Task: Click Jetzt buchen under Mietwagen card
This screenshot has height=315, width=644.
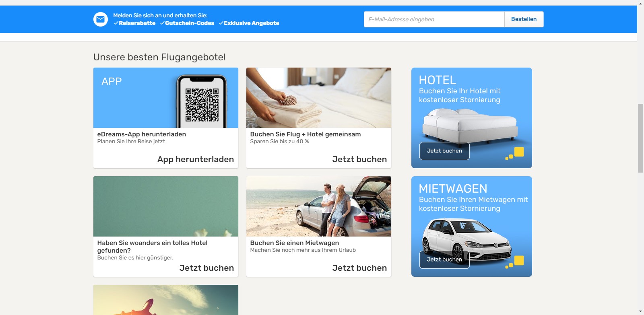Action: pos(359,268)
